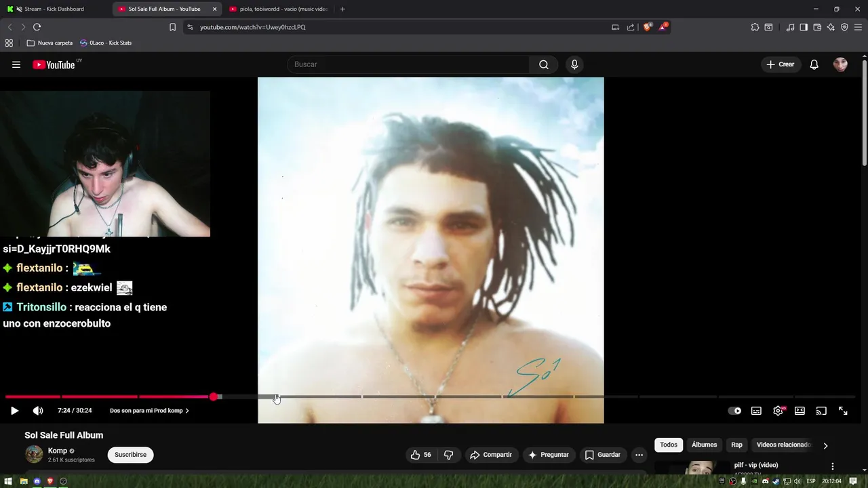Reload the page
The width and height of the screenshot is (868, 488).
[37, 27]
